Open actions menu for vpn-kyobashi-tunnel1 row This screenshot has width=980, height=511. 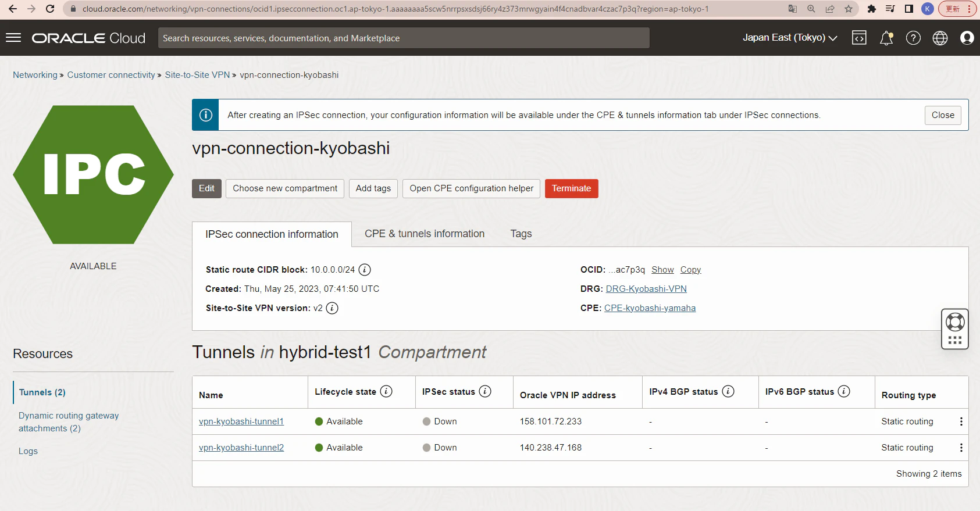(961, 421)
